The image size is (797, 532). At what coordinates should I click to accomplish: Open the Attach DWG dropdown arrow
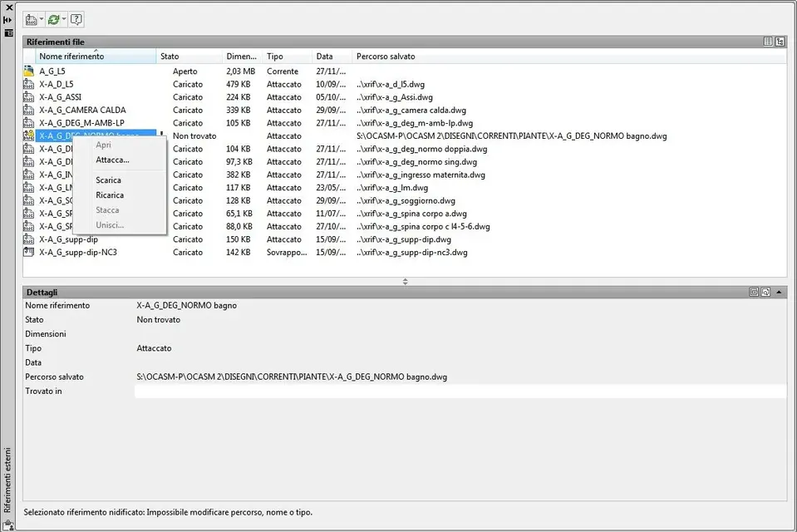(x=42, y=20)
